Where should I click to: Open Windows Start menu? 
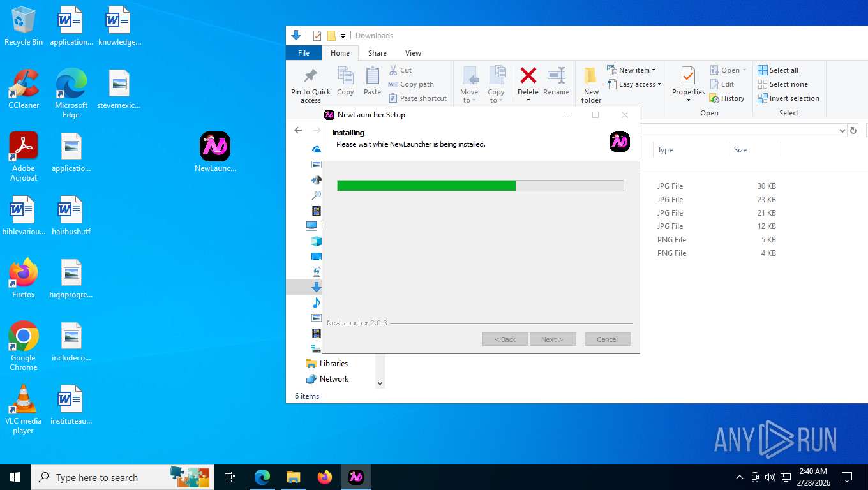[15, 477]
